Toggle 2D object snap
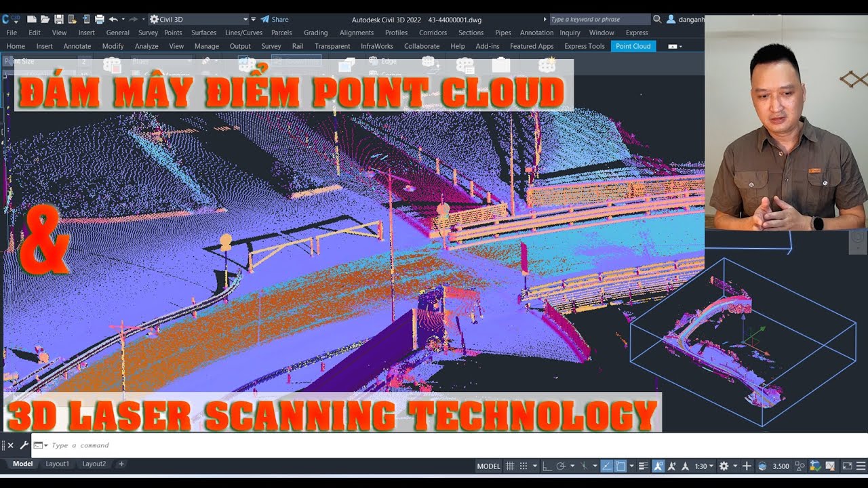Image resolution: width=868 pixels, height=488 pixels. point(620,466)
